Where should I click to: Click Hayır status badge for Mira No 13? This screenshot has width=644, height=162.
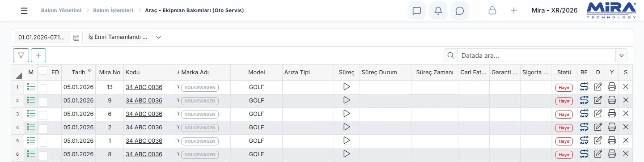[564, 88]
